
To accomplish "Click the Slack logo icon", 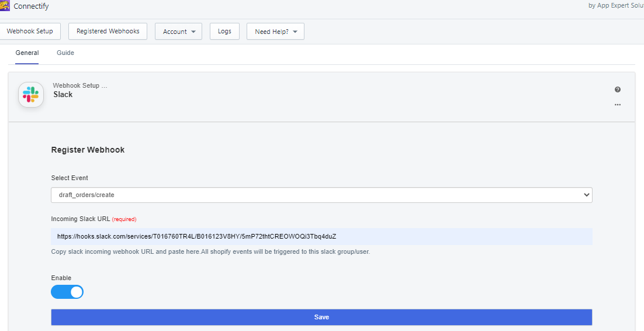I will click(31, 95).
